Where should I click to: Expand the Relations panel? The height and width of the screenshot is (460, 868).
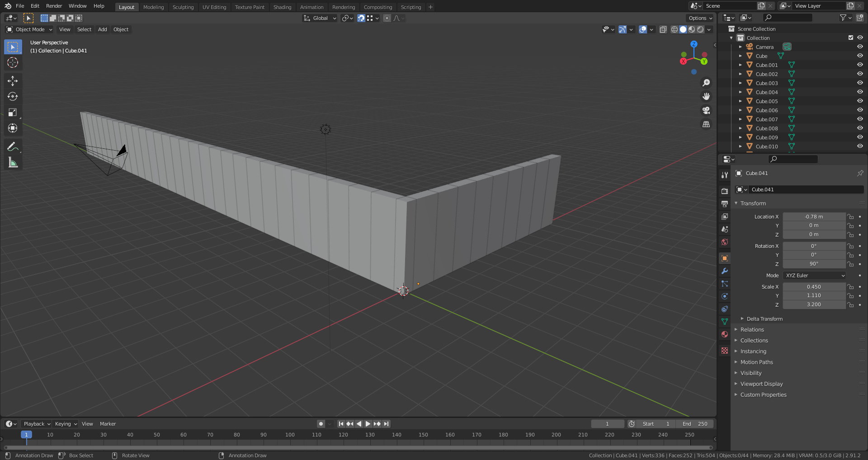click(x=752, y=330)
